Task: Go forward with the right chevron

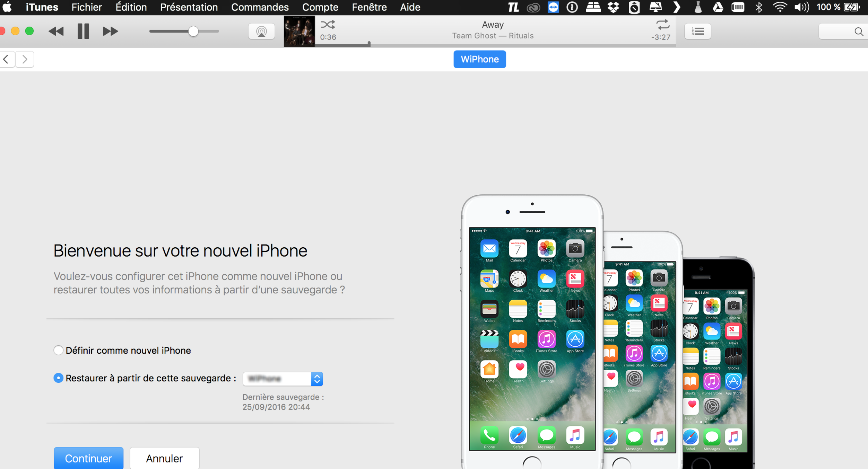Action: pos(25,59)
